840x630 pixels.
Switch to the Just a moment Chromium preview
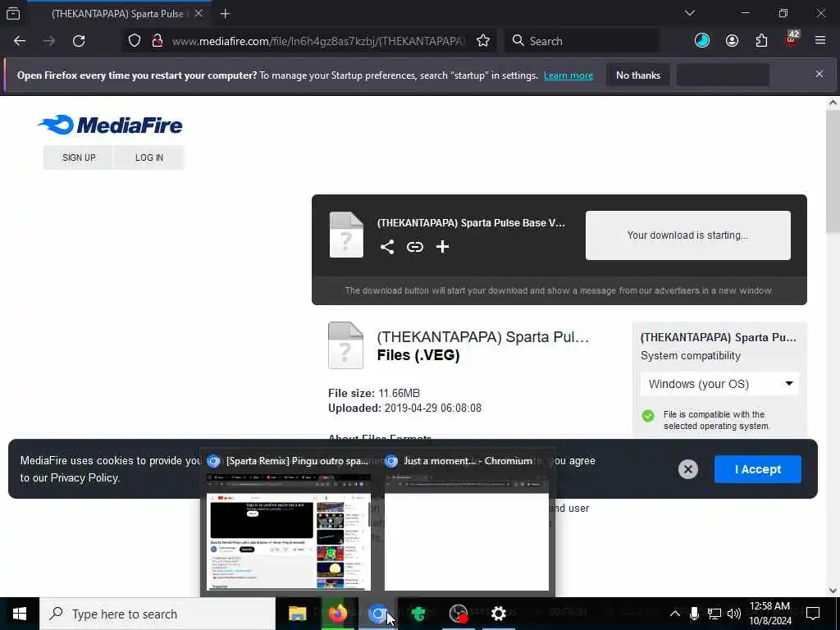click(467, 521)
